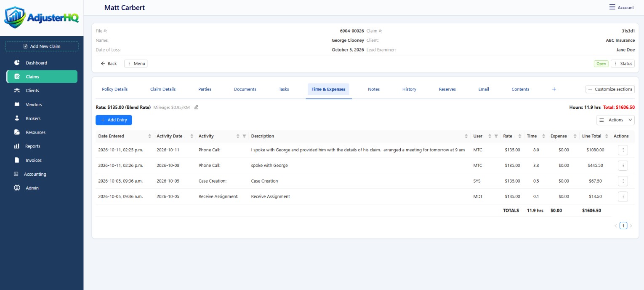Click the red Total: $1606.50 text
Image resolution: width=644 pixels, height=290 pixels.
coord(619,107)
